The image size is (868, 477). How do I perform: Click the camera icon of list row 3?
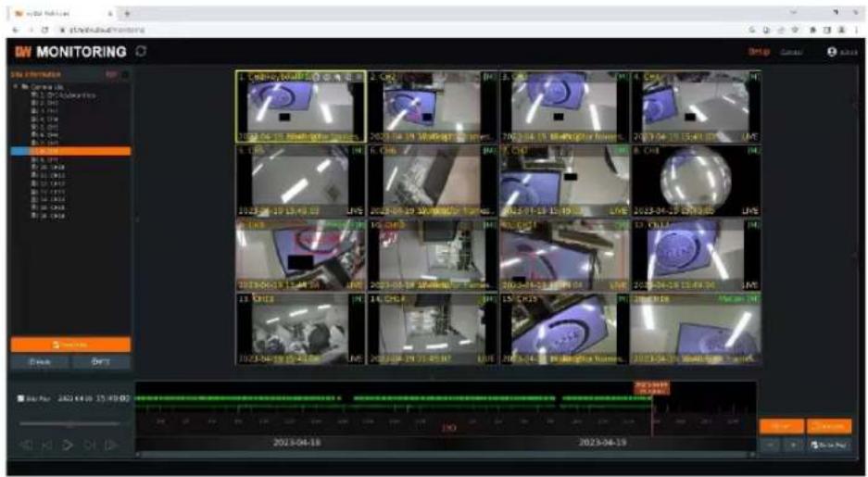pos(34,111)
